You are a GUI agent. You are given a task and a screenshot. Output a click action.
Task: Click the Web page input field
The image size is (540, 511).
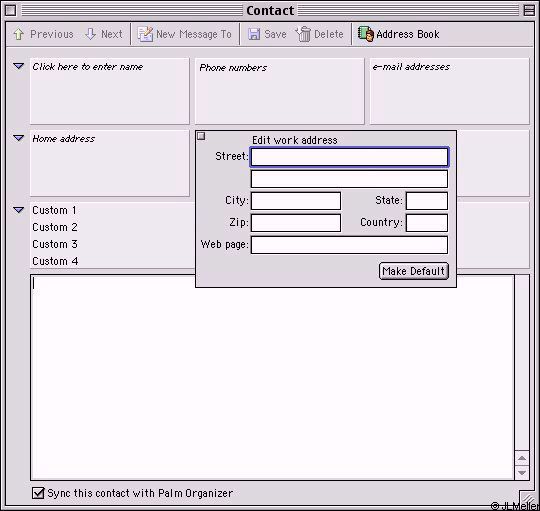point(349,245)
